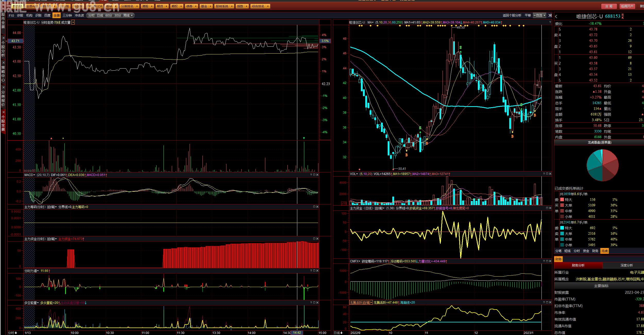This screenshot has width=644, height=335.
Task: Maximize the 主力资金(分时) panel
Action: click(314, 239)
